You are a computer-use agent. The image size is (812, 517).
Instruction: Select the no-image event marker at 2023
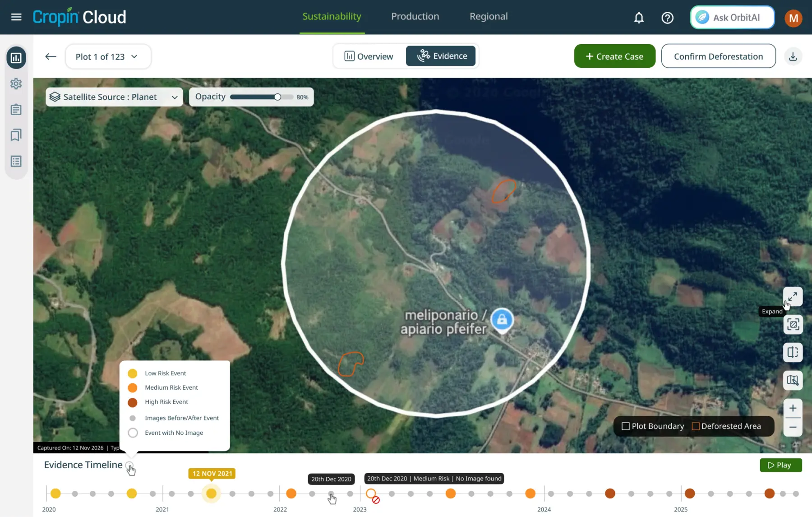[x=371, y=494]
